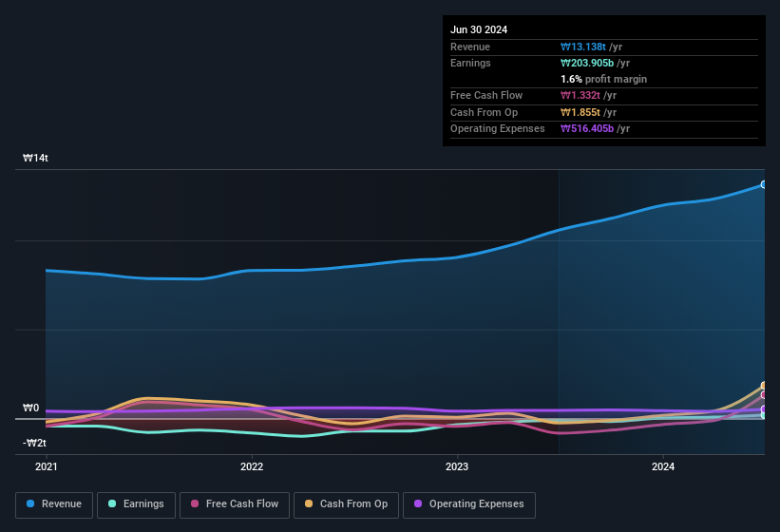Viewport: 780px width, 532px height.
Task: Click the Operating Expenses label in the tooltip
Action: point(498,129)
